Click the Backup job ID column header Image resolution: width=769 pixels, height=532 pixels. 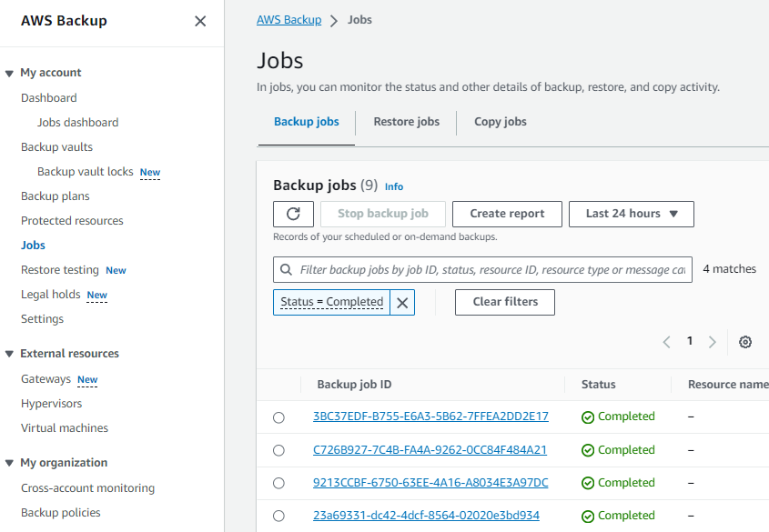click(354, 385)
